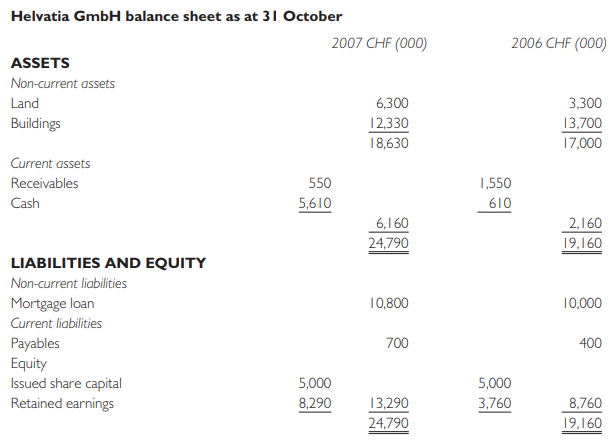This screenshot has height=443, width=615.
Task: Click the Current liabilities subheading
Action: [56, 323]
